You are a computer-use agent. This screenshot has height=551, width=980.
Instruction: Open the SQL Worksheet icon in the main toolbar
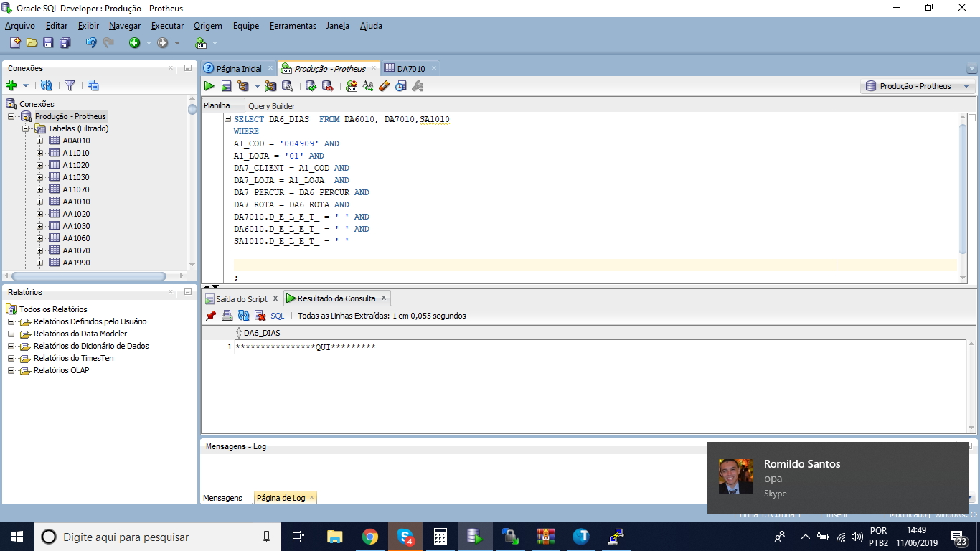201,43
